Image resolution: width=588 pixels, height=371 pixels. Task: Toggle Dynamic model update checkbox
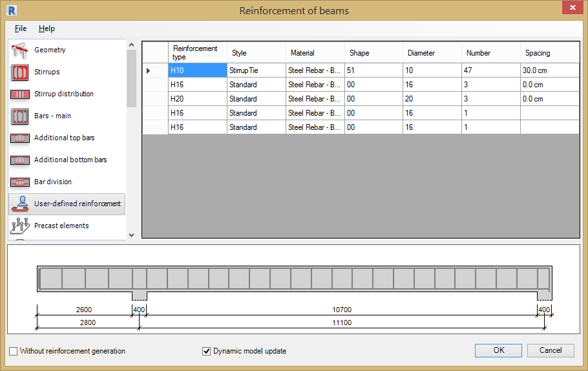[x=207, y=351]
